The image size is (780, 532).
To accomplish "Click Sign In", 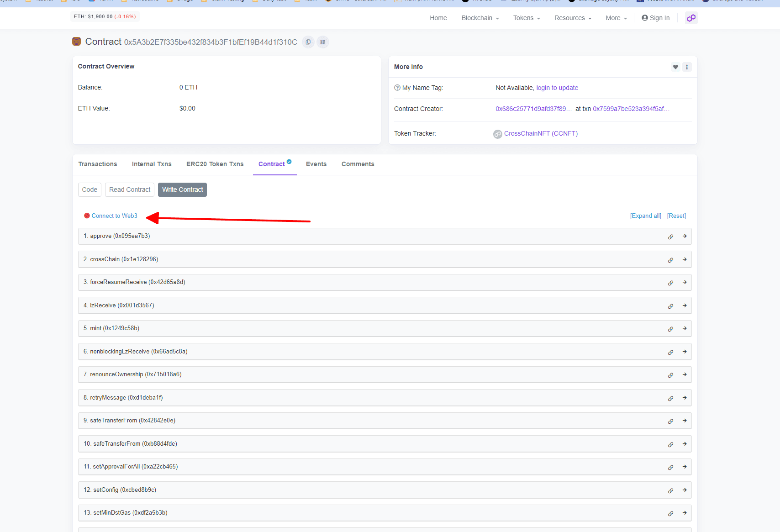I will (656, 18).
